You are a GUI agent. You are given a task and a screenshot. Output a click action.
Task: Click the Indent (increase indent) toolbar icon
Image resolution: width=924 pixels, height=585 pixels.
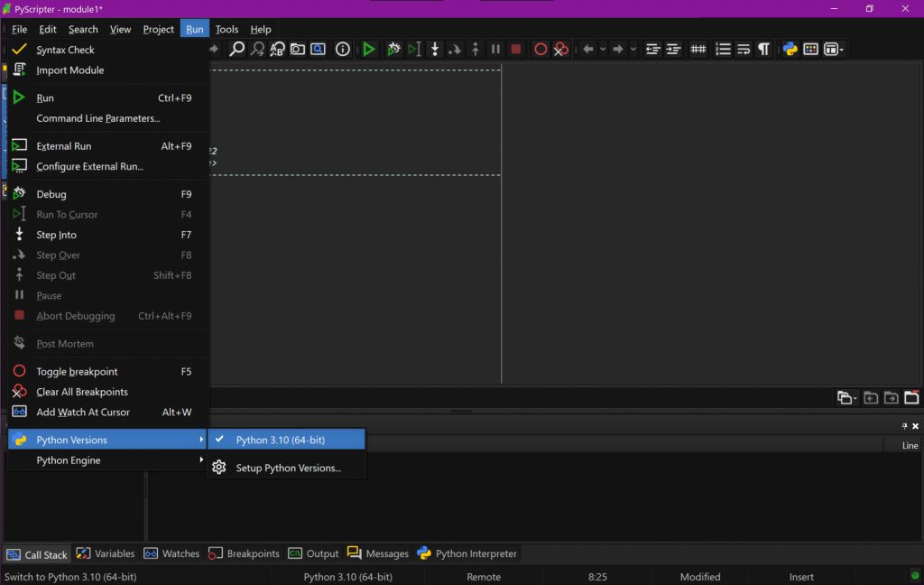673,49
